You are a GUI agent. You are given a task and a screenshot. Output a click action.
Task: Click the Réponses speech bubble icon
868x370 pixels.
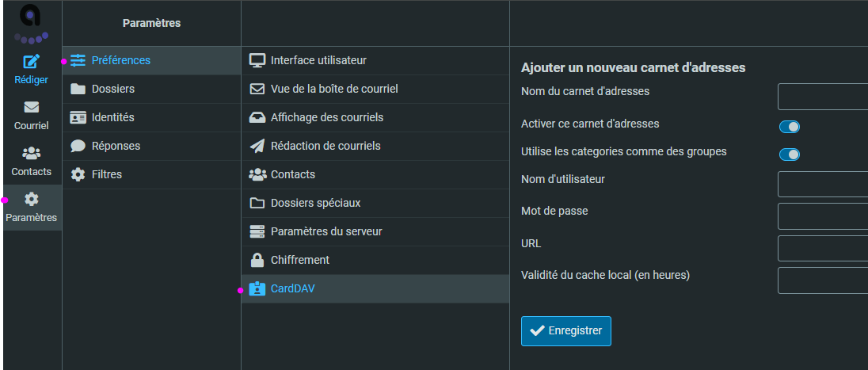78,146
